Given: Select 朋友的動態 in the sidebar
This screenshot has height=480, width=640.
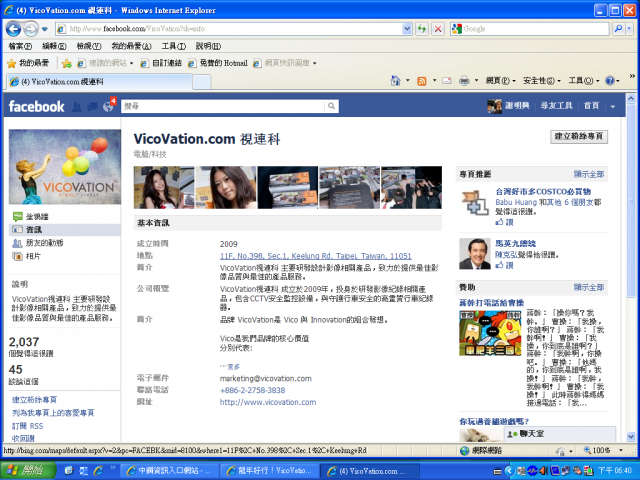Looking at the screenshot, I should (44, 243).
